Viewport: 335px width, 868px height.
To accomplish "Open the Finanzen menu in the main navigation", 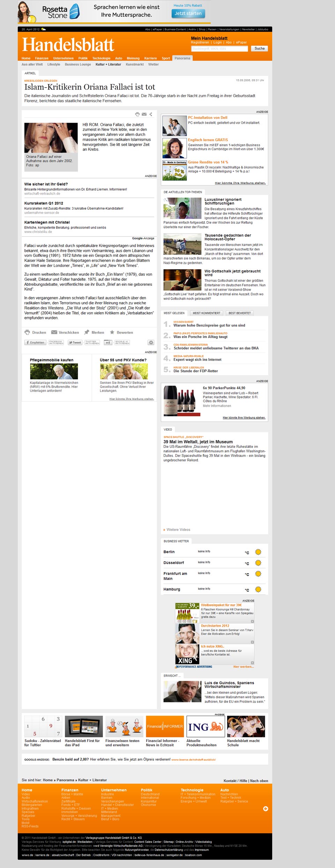I will (x=42, y=58).
